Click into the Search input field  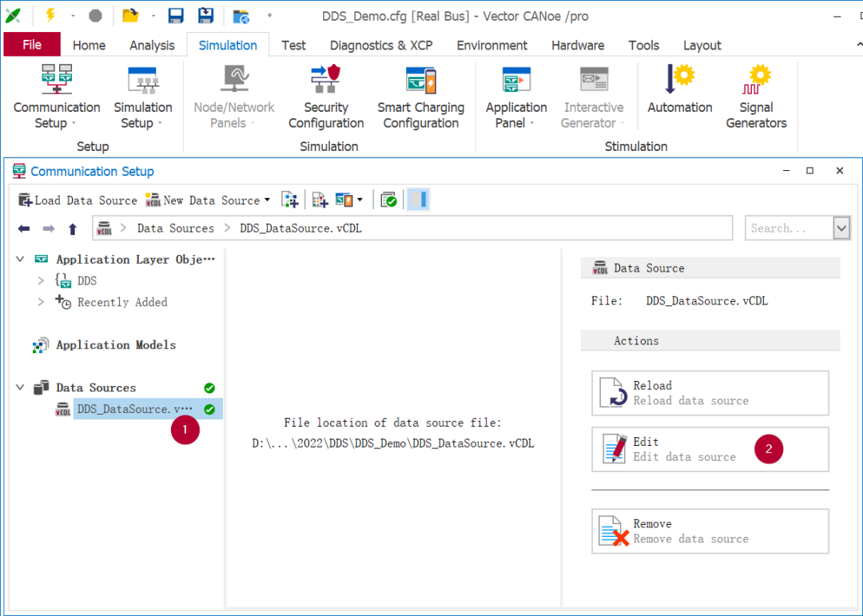[x=789, y=228]
